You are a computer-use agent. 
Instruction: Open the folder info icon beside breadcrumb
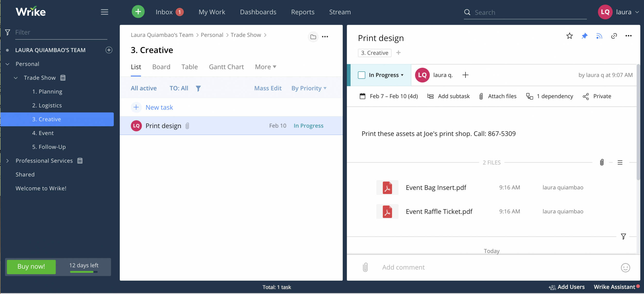coord(313,37)
